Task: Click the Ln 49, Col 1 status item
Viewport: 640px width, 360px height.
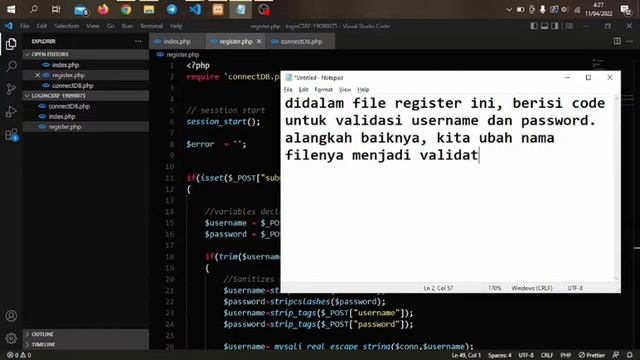Action: [466, 355]
